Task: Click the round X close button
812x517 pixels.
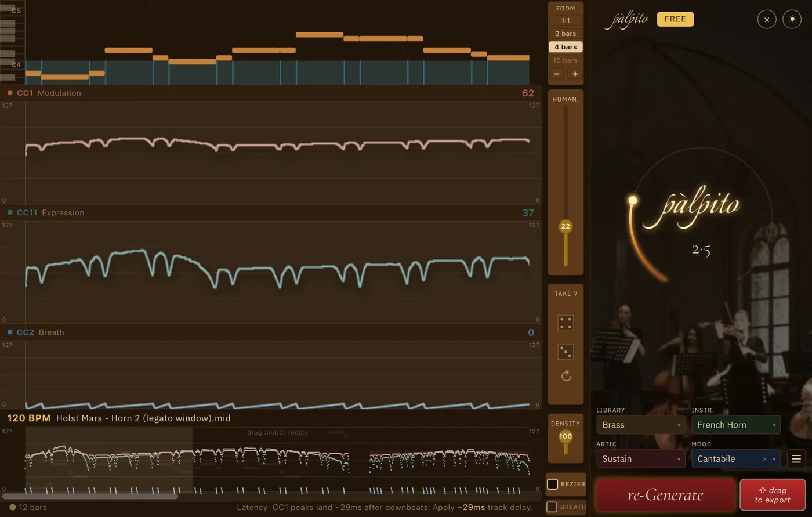Action: 767,19
